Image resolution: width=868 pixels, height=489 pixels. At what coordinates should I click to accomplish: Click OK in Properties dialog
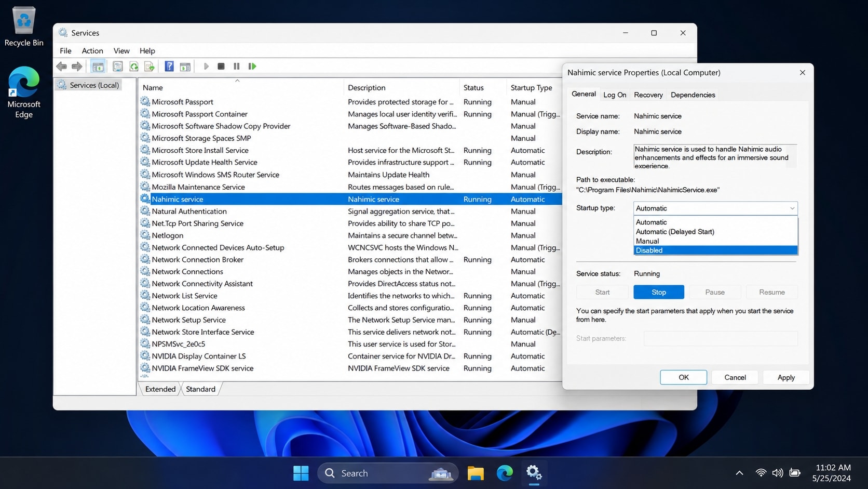tap(684, 377)
